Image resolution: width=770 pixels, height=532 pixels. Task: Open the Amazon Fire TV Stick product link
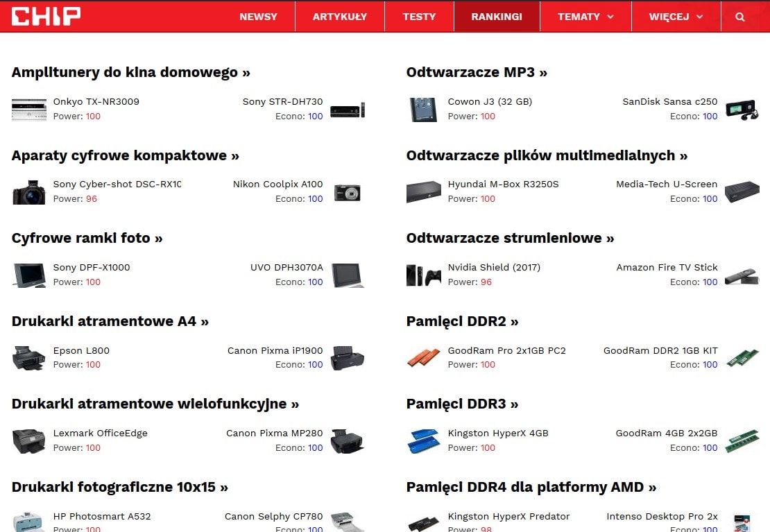click(667, 267)
